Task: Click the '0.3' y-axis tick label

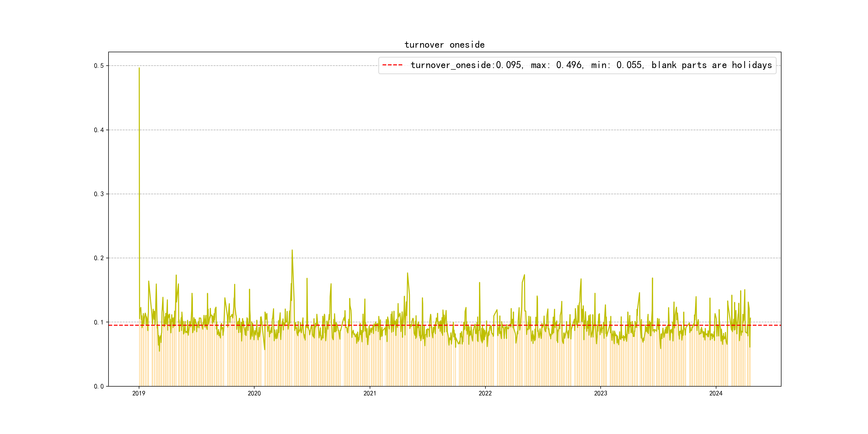Action: (x=99, y=194)
